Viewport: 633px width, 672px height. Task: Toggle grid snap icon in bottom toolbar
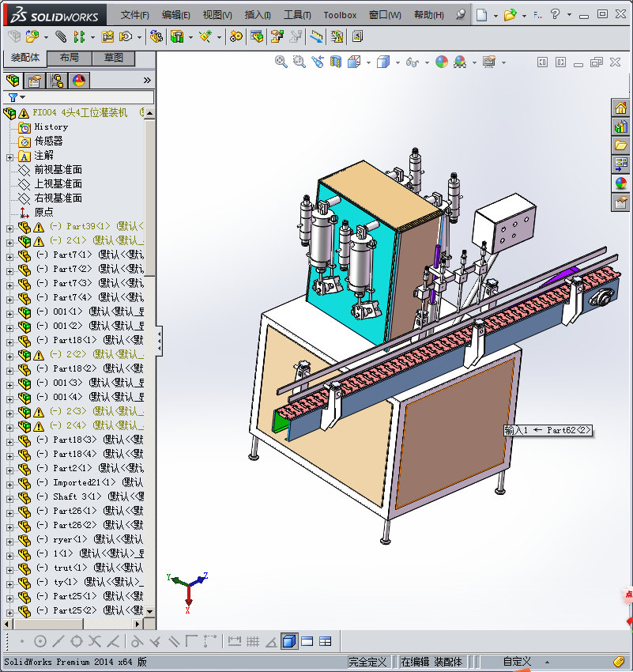click(x=253, y=642)
